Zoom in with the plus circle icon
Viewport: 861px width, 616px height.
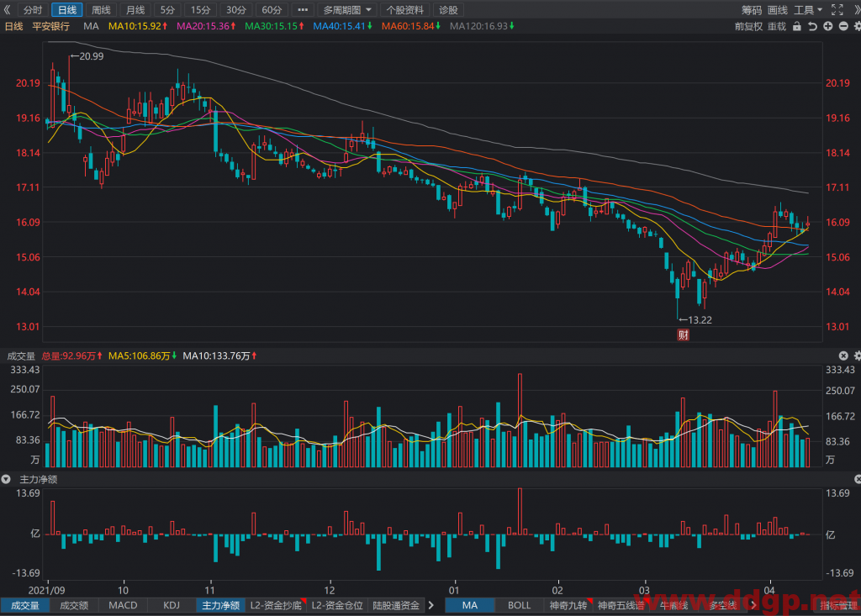pos(828,26)
